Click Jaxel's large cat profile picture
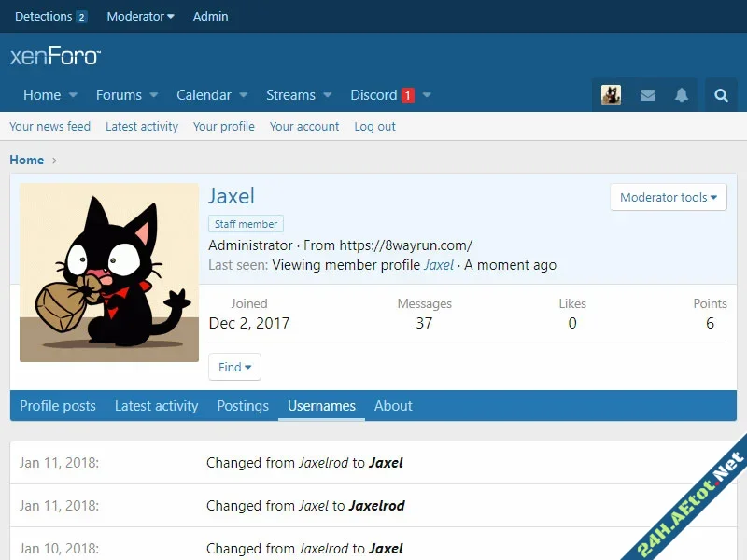The width and height of the screenshot is (747, 560). click(x=109, y=273)
